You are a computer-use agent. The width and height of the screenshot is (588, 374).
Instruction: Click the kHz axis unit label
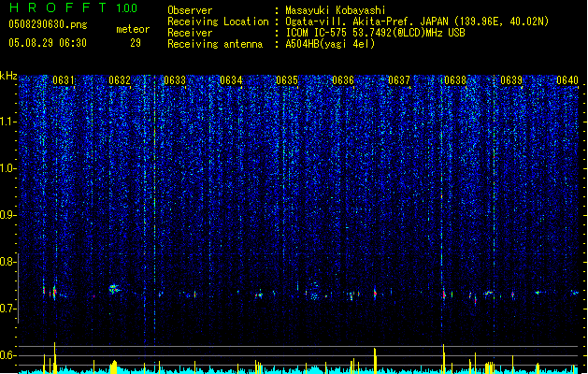[x=8, y=76]
